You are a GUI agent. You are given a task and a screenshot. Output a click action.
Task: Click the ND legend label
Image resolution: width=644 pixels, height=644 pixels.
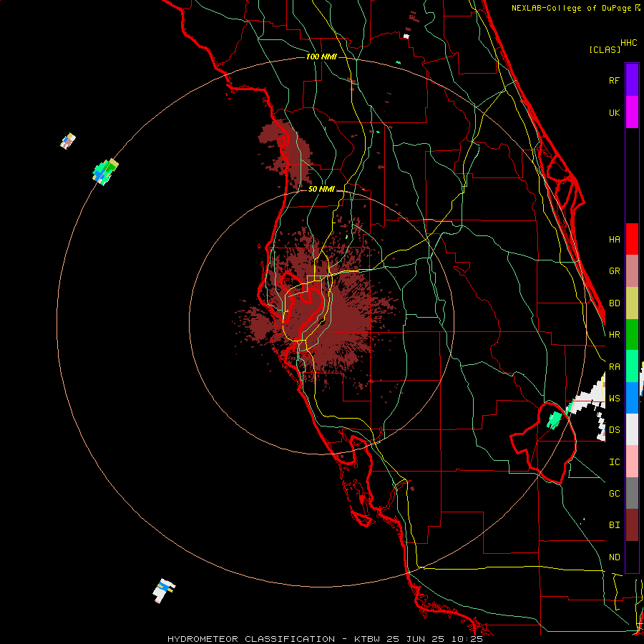coord(615,557)
